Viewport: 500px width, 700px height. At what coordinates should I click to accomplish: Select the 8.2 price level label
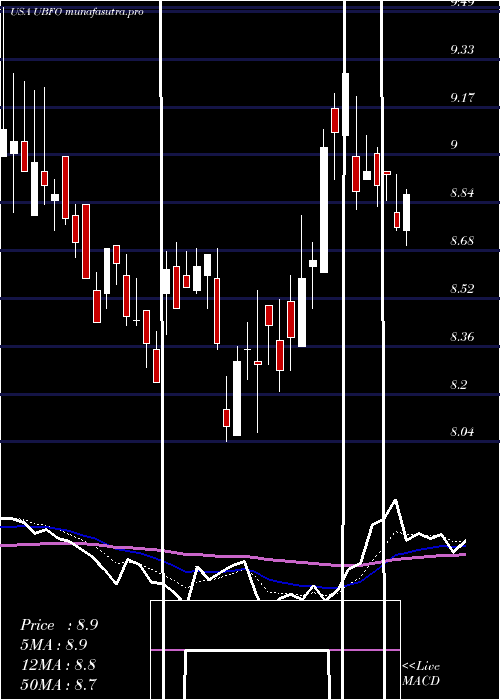point(459,384)
